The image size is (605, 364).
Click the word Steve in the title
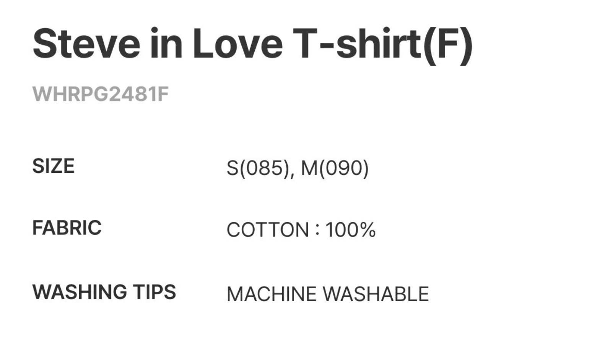pos(86,44)
